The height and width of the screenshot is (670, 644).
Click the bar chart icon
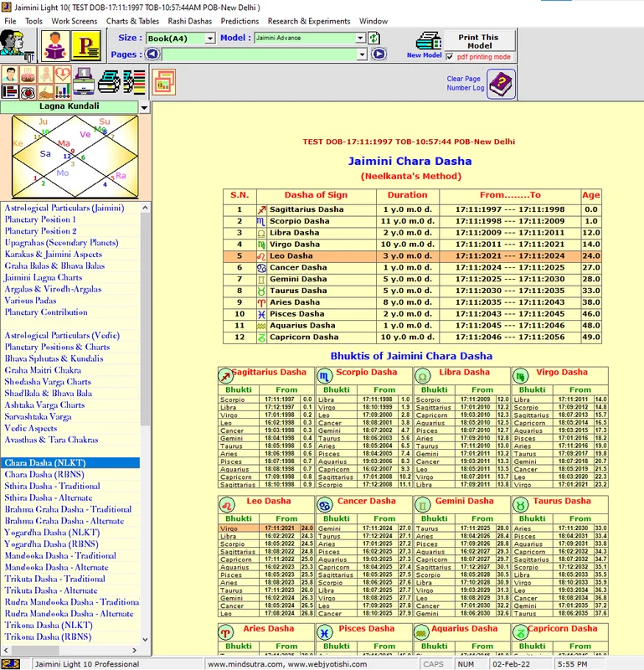(63, 91)
